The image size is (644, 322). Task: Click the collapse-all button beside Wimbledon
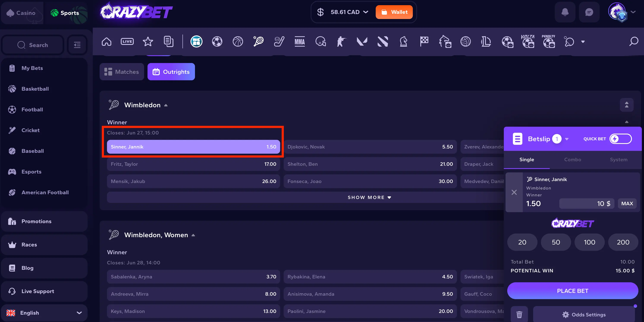627,105
